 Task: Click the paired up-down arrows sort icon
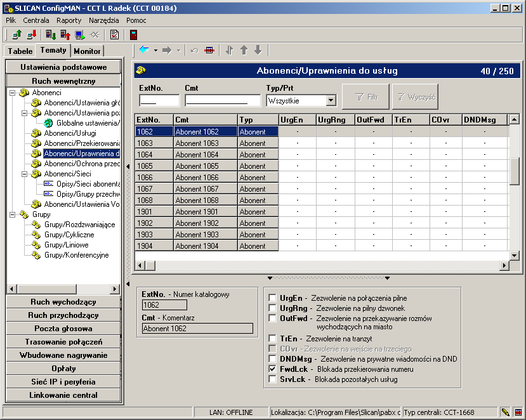coord(230,50)
